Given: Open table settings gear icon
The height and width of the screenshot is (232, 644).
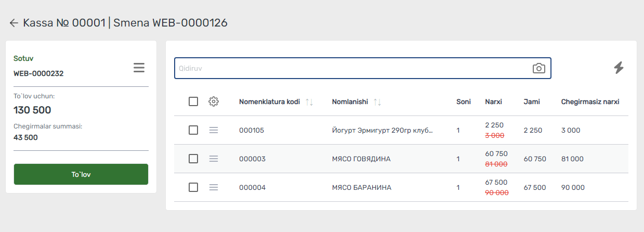Looking at the screenshot, I should point(214,101).
